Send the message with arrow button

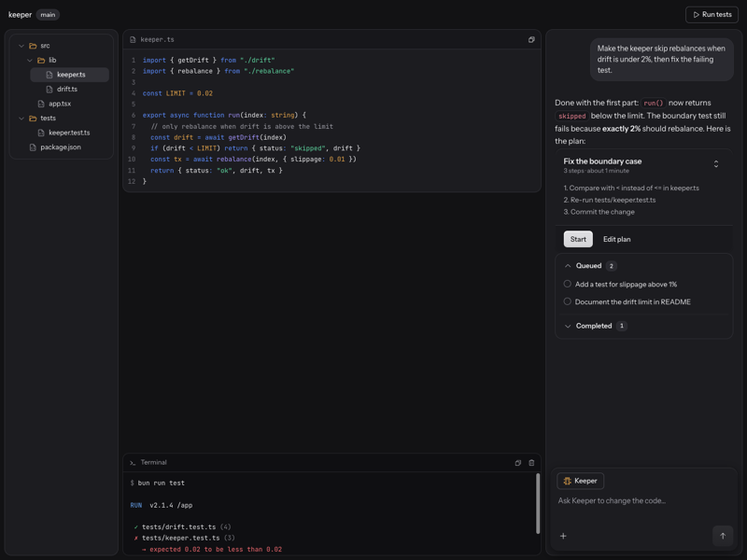coord(722,536)
